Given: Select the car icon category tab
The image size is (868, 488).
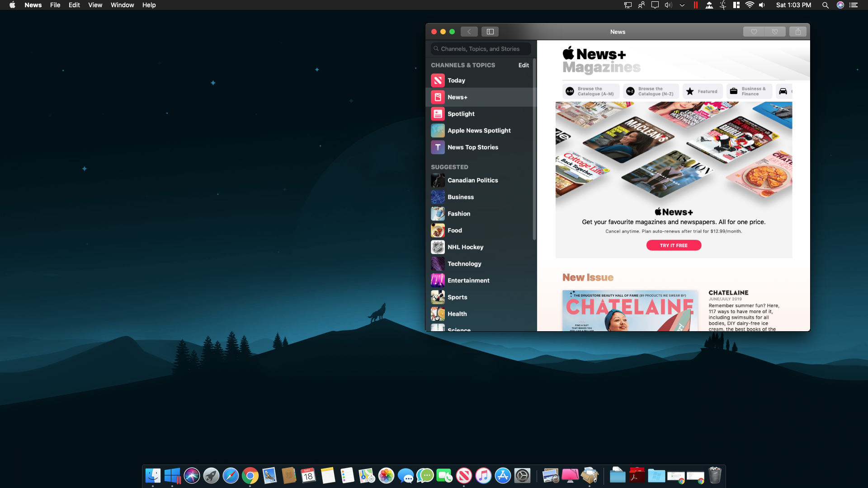Looking at the screenshot, I should pos(783,91).
